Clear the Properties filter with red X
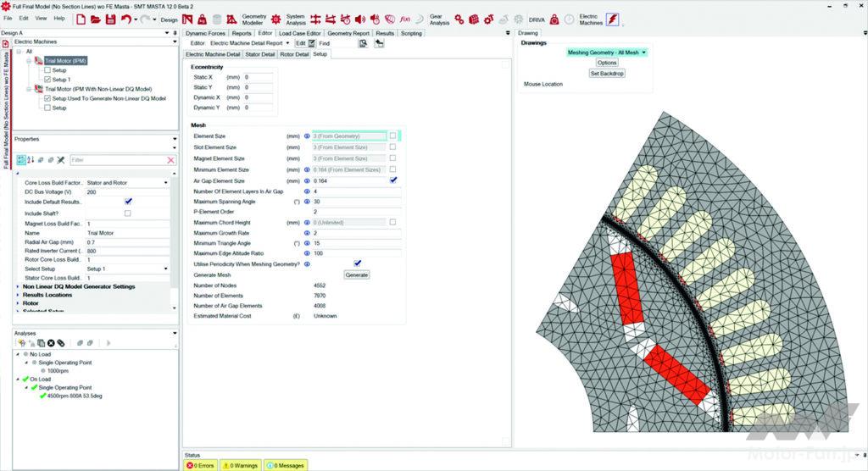This screenshot has height=471, width=868. tap(171, 159)
